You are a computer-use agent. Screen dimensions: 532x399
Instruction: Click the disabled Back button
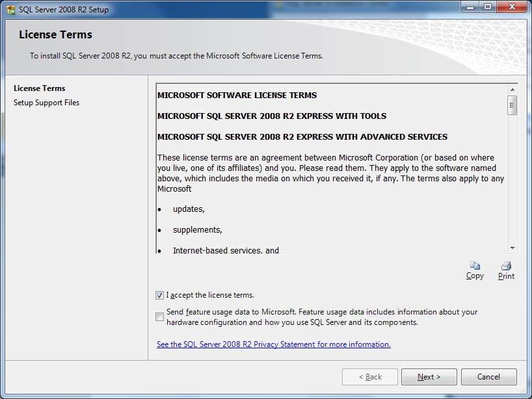[x=370, y=377]
